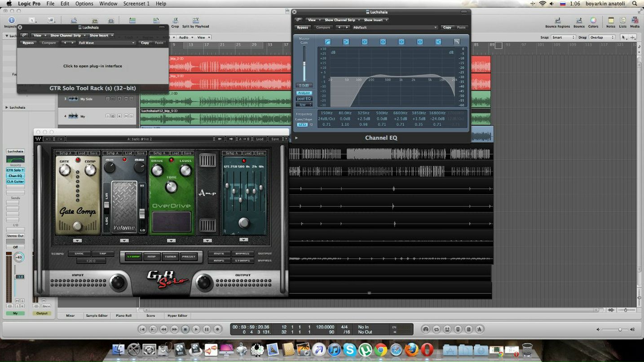Open the Colors palette in toolbar
The image size is (644, 362).
click(x=593, y=21)
